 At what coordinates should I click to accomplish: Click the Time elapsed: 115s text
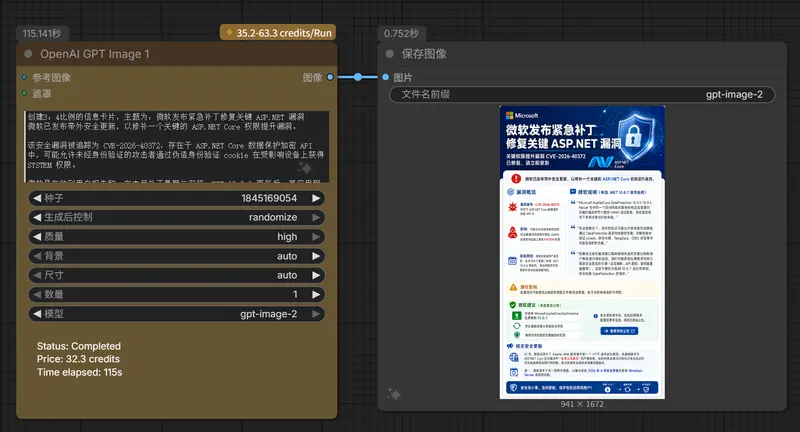point(79,372)
